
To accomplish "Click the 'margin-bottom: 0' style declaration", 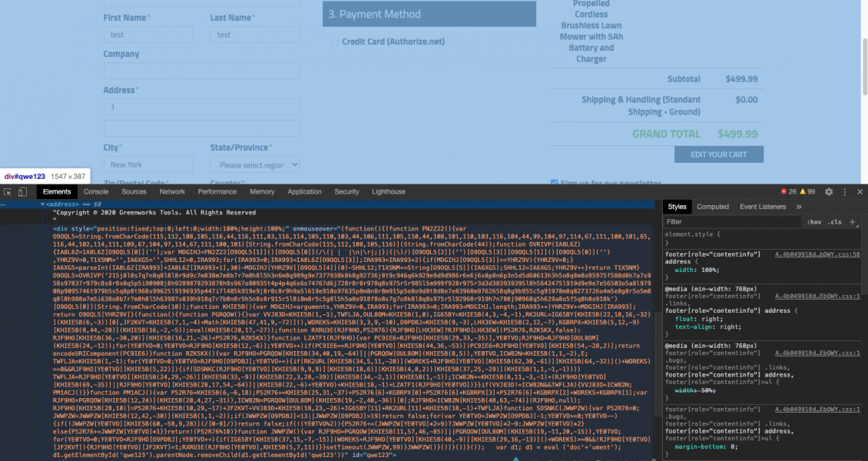I will [x=707, y=446].
